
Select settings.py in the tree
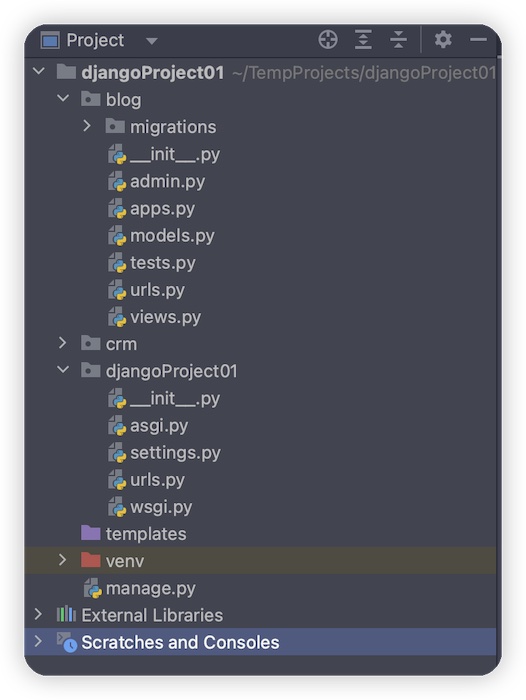tap(175, 453)
